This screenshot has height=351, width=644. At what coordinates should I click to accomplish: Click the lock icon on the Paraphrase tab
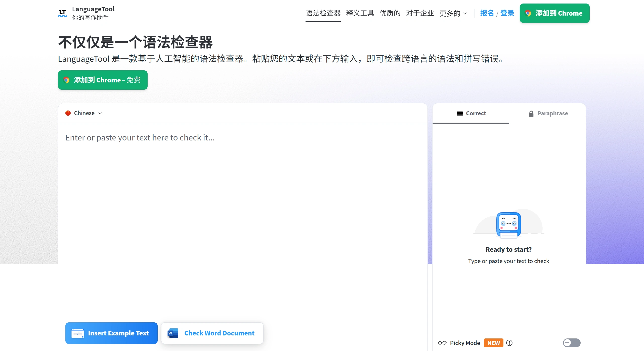[531, 113]
